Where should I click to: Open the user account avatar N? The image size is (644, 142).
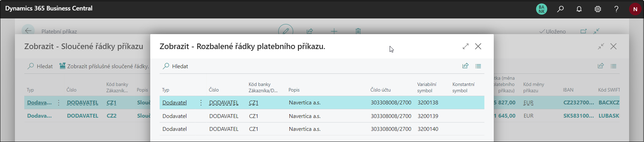coord(635,9)
